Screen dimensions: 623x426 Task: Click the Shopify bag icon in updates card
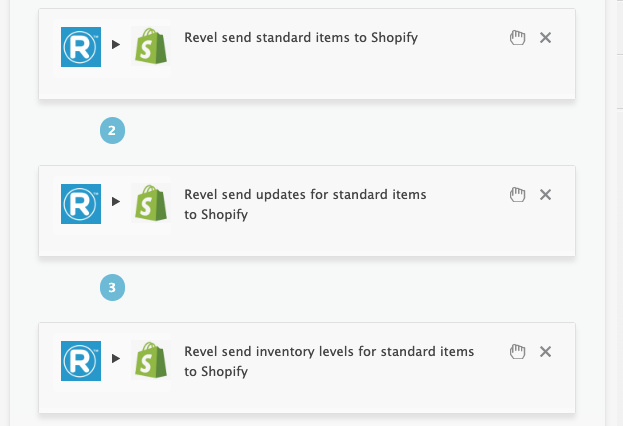click(x=151, y=203)
